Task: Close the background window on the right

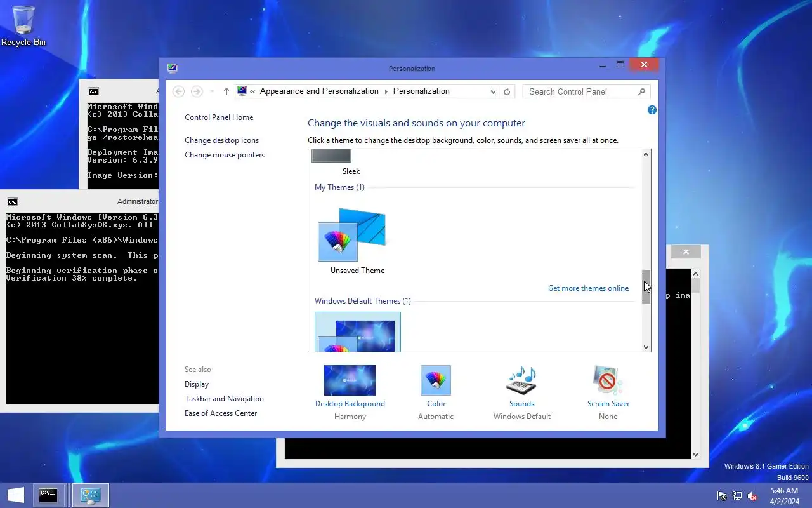Action: pyautogui.click(x=686, y=252)
